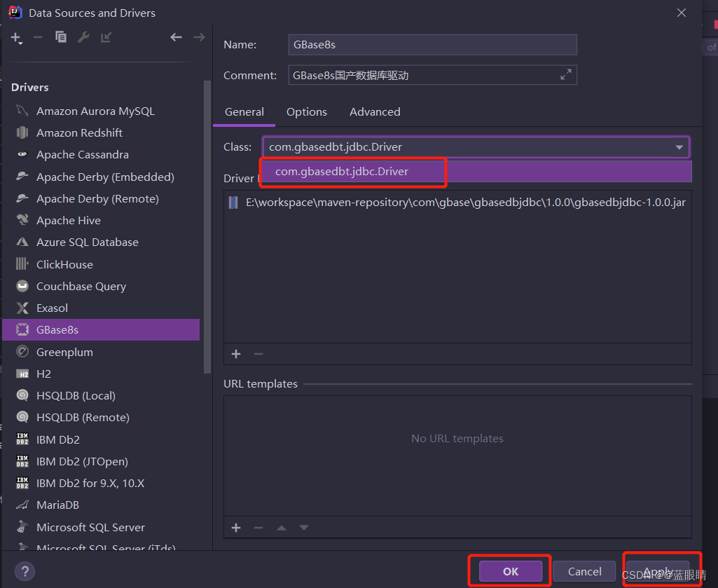Viewport: 718px width, 588px height.
Task: Click the Amazon Aurora MySQL driver icon
Action: click(22, 111)
